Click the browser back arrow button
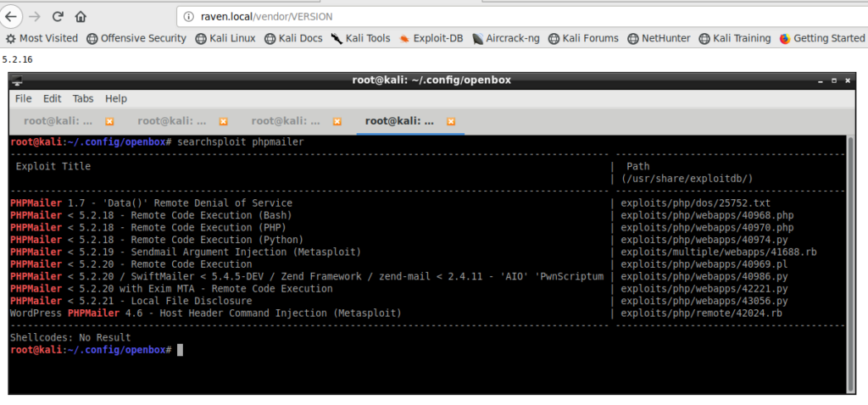The image size is (868, 405). click(x=10, y=16)
